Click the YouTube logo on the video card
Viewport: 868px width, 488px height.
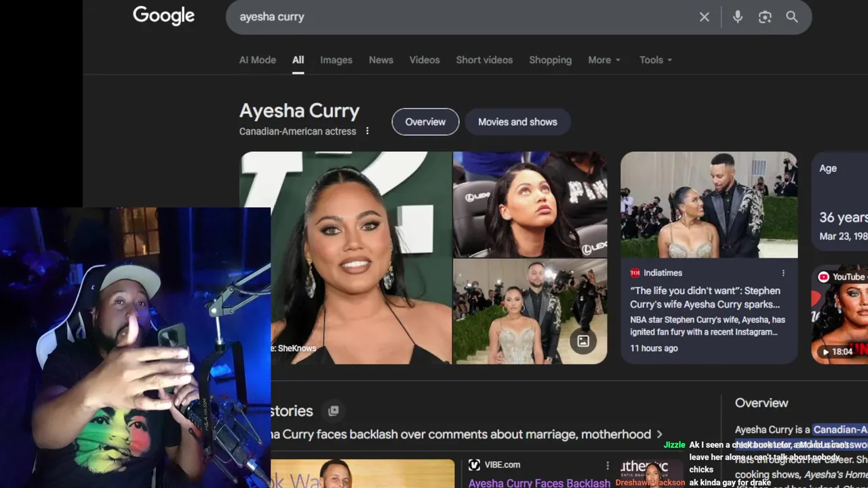[823, 277]
